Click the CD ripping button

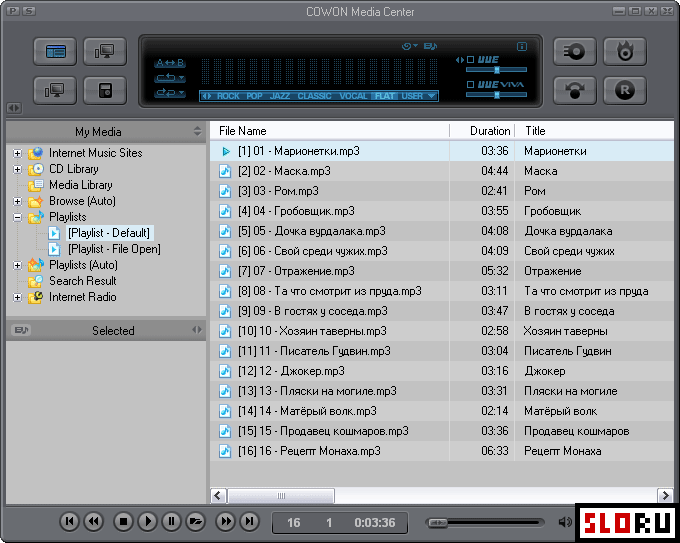pyautogui.click(x=575, y=52)
